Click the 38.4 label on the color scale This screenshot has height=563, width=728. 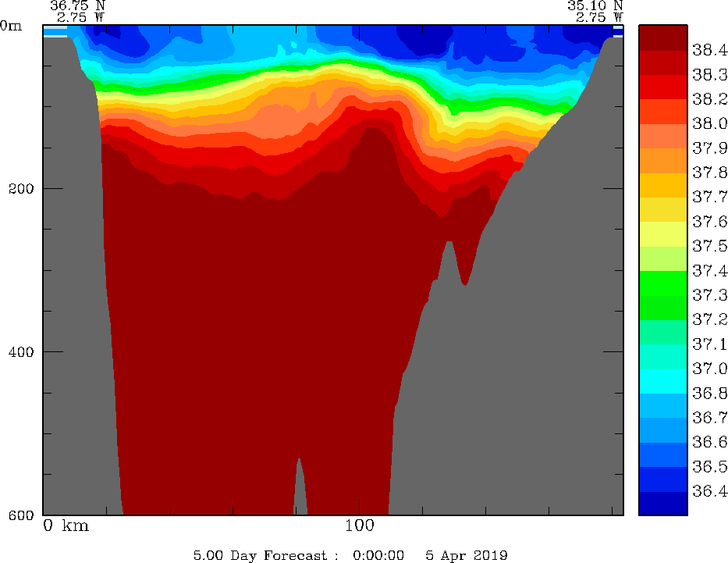pyautogui.click(x=709, y=50)
